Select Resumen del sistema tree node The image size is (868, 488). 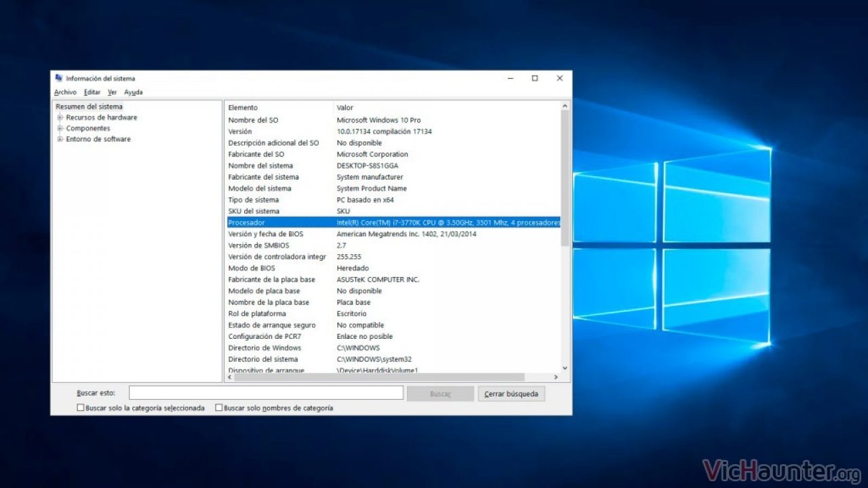click(x=89, y=106)
